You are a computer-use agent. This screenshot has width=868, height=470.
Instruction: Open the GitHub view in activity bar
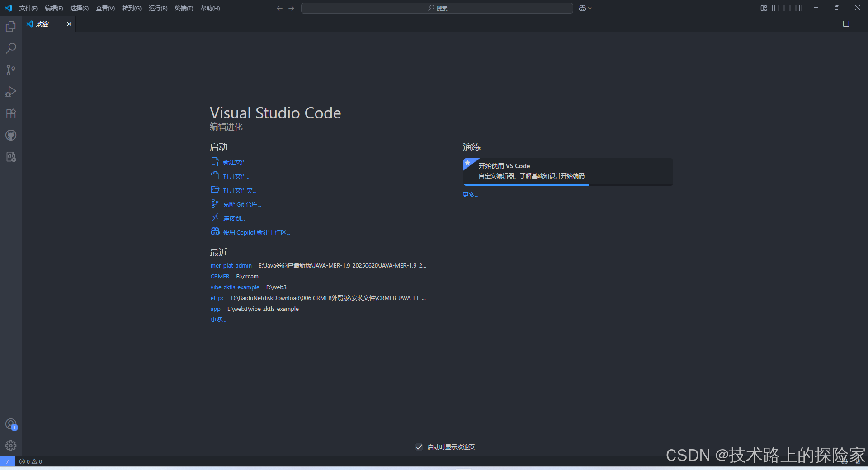11,135
